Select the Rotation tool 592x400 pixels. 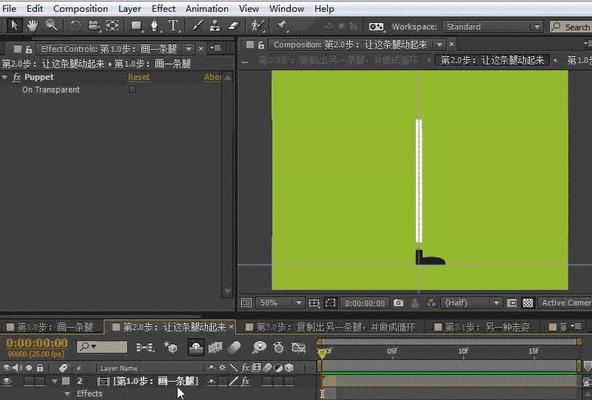(76, 26)
